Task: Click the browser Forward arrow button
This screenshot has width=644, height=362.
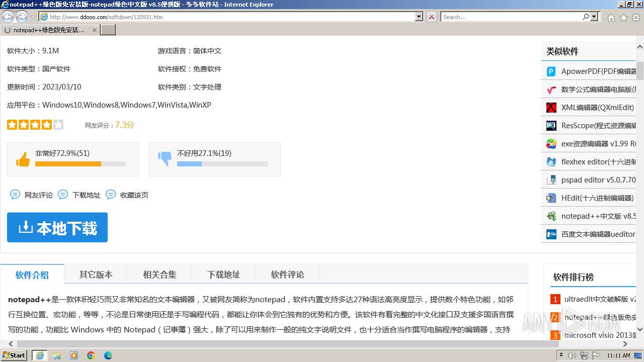Action: (x=22, y=17)
